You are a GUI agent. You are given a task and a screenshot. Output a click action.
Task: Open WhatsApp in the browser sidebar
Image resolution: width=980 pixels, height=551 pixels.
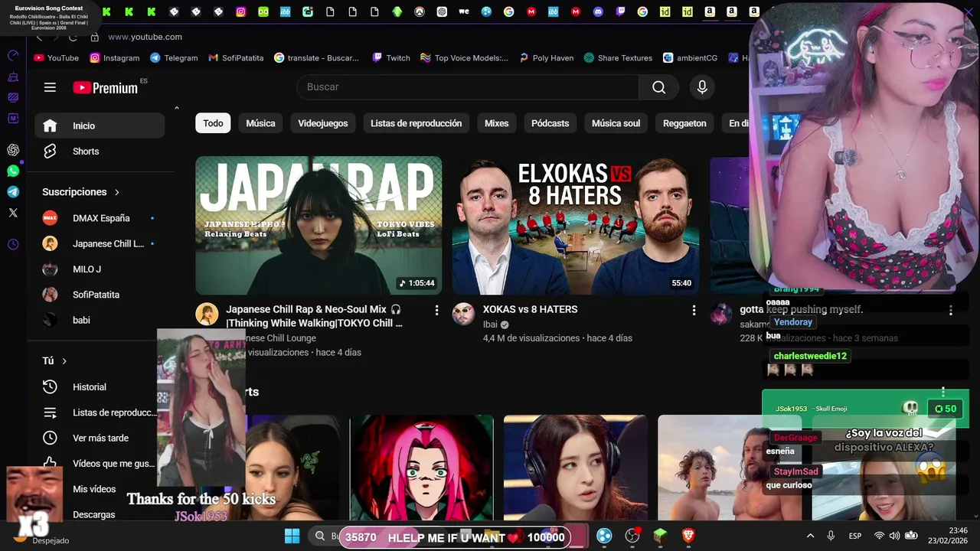13,171
